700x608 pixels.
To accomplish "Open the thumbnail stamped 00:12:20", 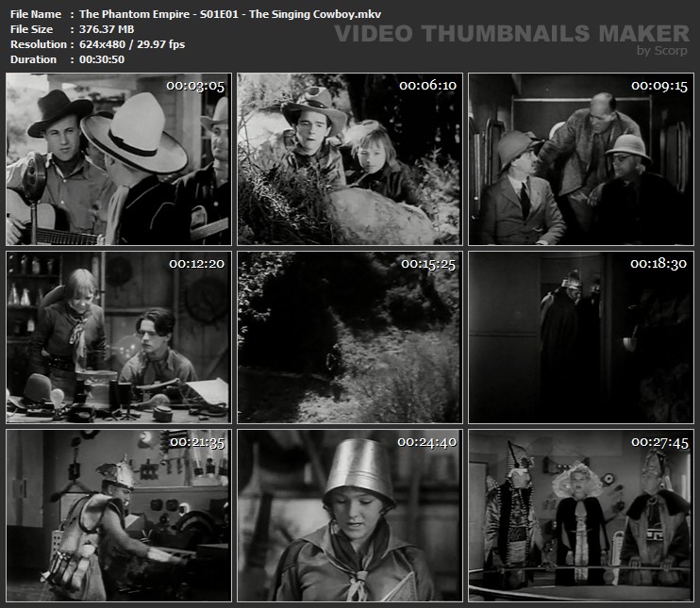I will coord(119,337).
